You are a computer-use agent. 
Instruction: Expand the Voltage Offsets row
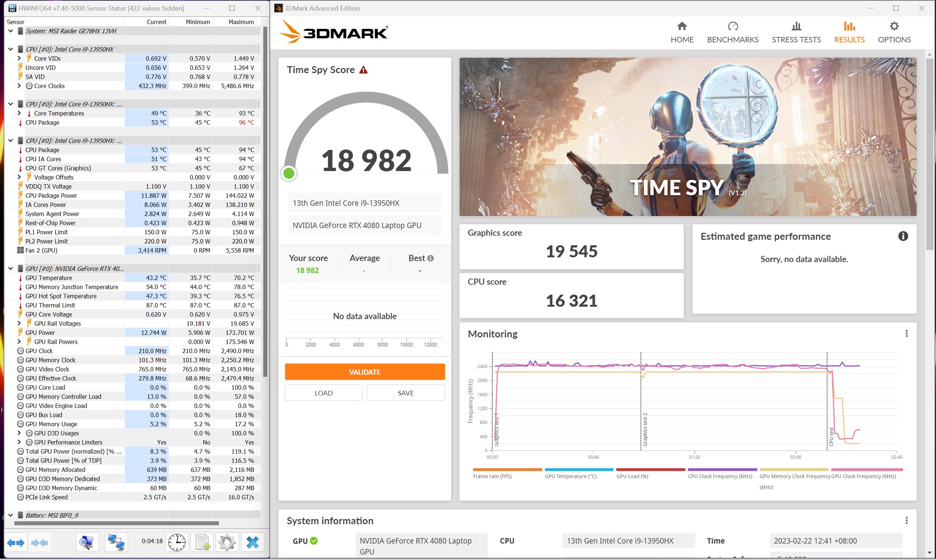pyautogui.click(x=19, y=177)
